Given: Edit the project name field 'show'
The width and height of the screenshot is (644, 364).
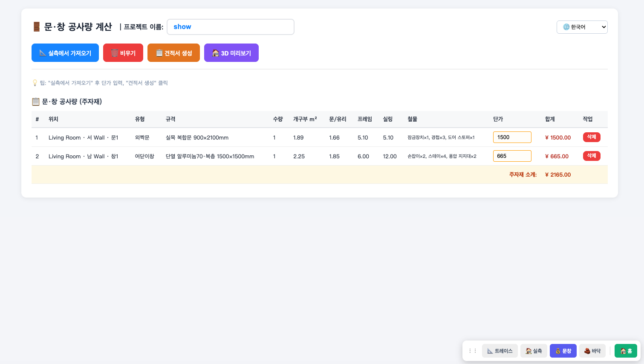Looking at the screenshot, I should coord(231,27).
